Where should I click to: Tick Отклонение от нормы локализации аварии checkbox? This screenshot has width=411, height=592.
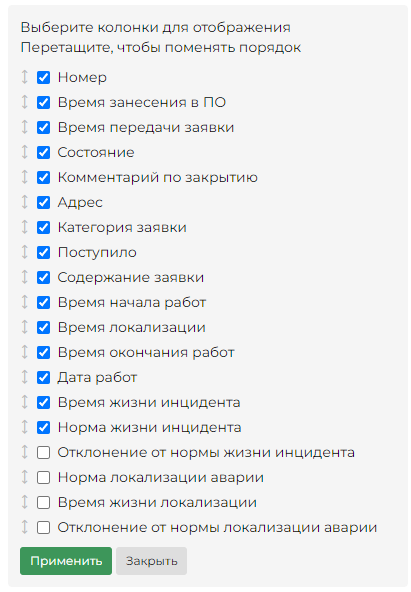coord(43,527)
